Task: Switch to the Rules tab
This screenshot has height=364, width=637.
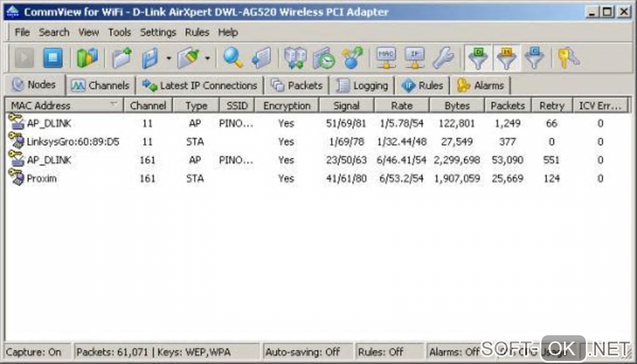Action: click(423, 86)
